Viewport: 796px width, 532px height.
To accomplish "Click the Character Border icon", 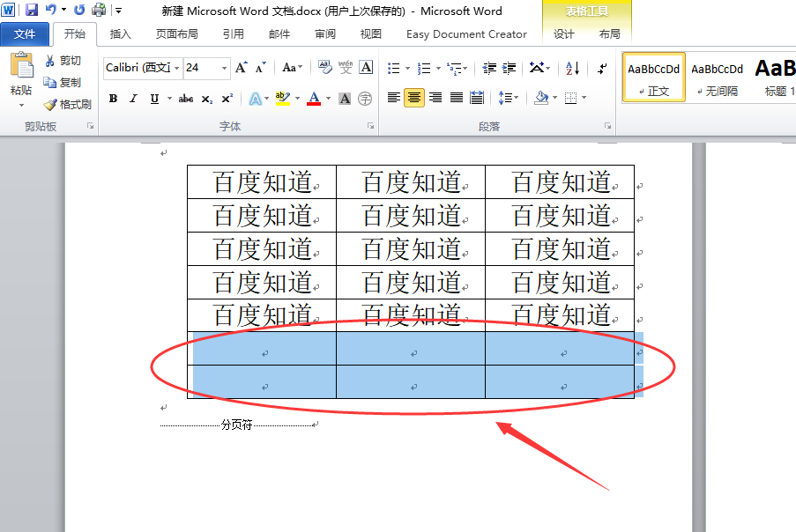I will [366, 67].
